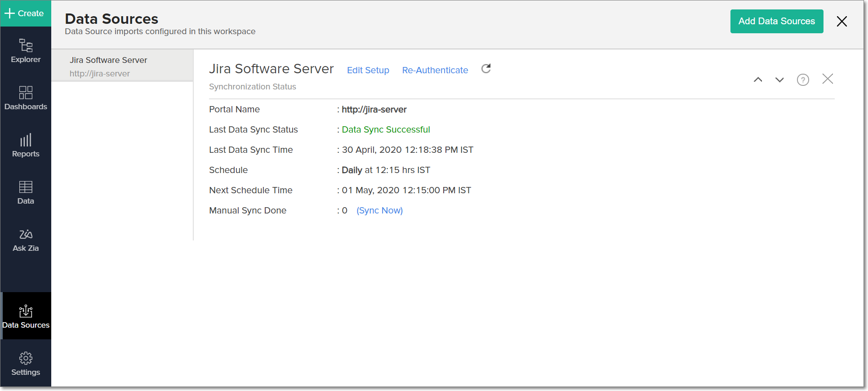Click the http://jira-server URL under the source name
The height and width of the screenshot is (391, 868).
pyautogui.click(x=100, y=74)
